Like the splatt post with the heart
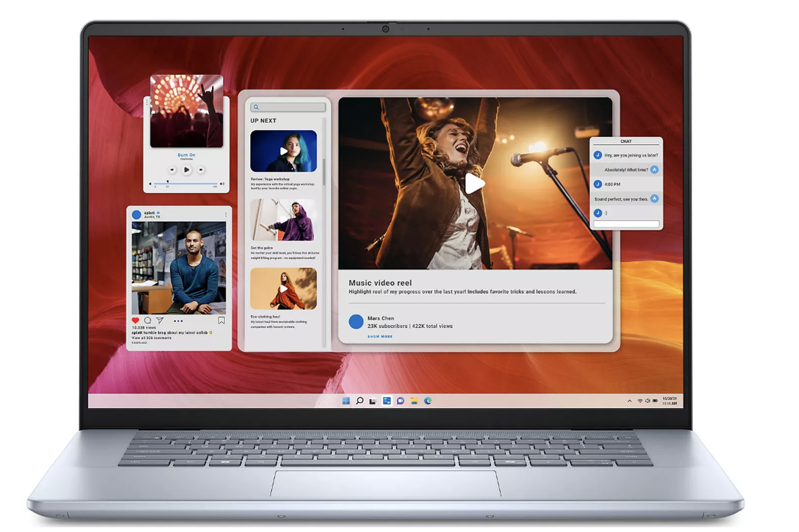 [135, 321]
